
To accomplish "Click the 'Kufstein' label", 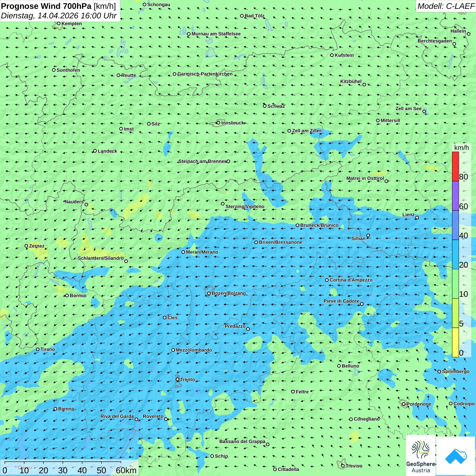I will pyautogui.click(x=344, y=55).
